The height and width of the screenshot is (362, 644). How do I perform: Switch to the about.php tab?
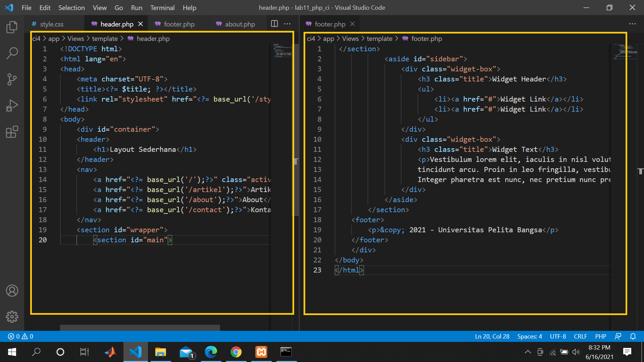(239, 24)
